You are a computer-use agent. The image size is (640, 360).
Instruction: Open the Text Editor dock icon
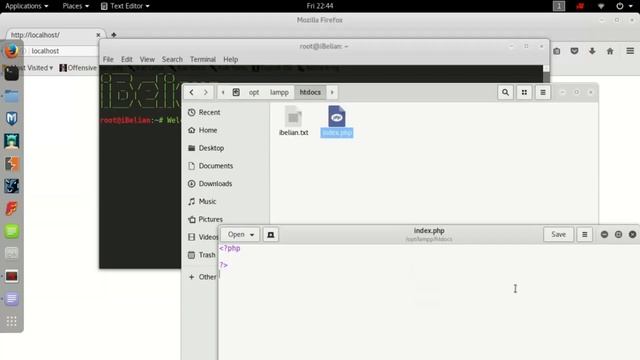click(11, 299)
